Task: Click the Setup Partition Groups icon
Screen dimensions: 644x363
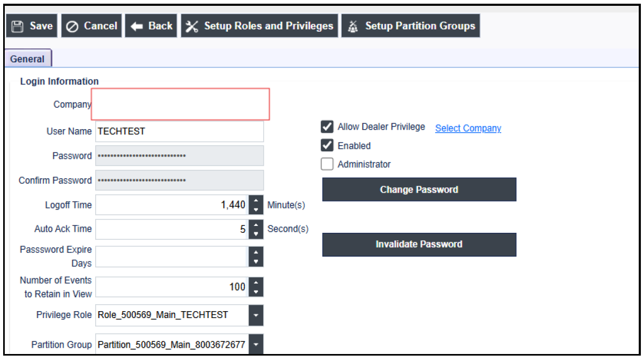Action: 353,26
